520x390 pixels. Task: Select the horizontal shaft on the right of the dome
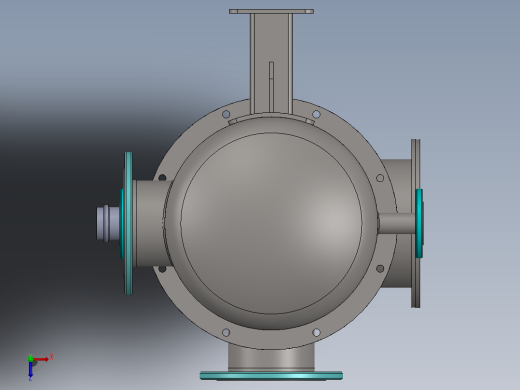(397, 223)
